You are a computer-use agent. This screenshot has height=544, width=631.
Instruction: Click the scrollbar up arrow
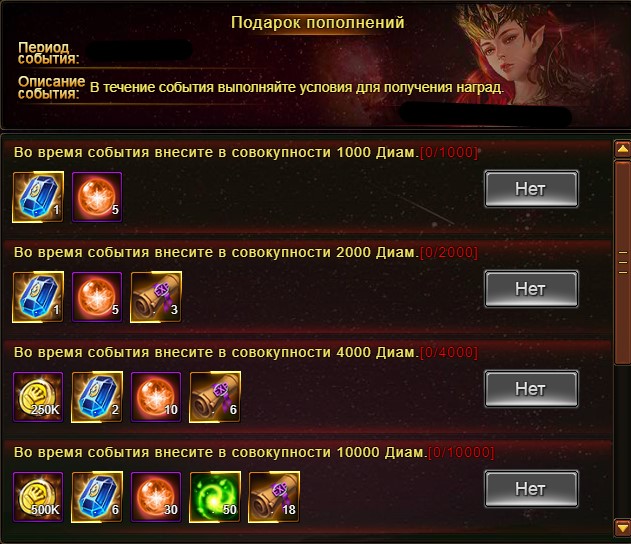click(623, 149)
